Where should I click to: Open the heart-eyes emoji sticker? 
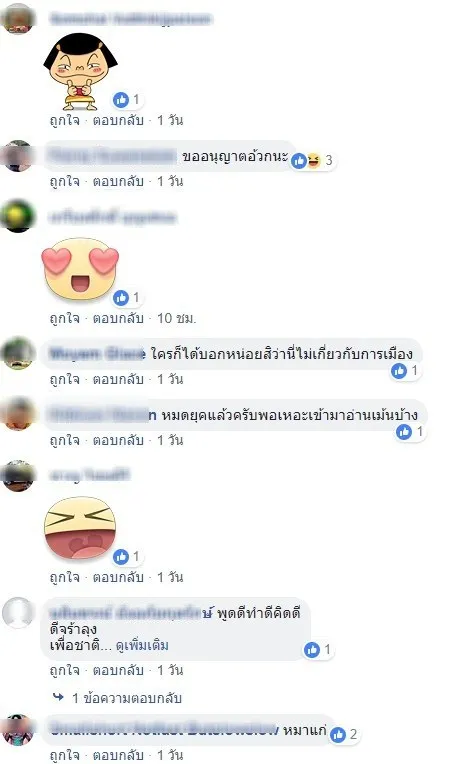tap(80, 268)
